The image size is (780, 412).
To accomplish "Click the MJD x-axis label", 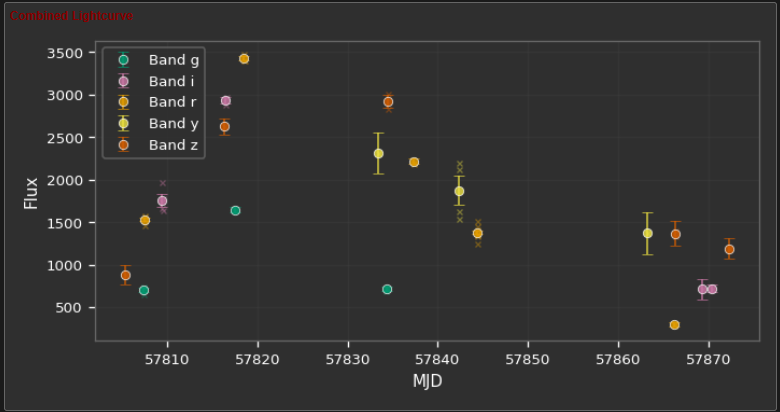I will [x=427, y=381].
